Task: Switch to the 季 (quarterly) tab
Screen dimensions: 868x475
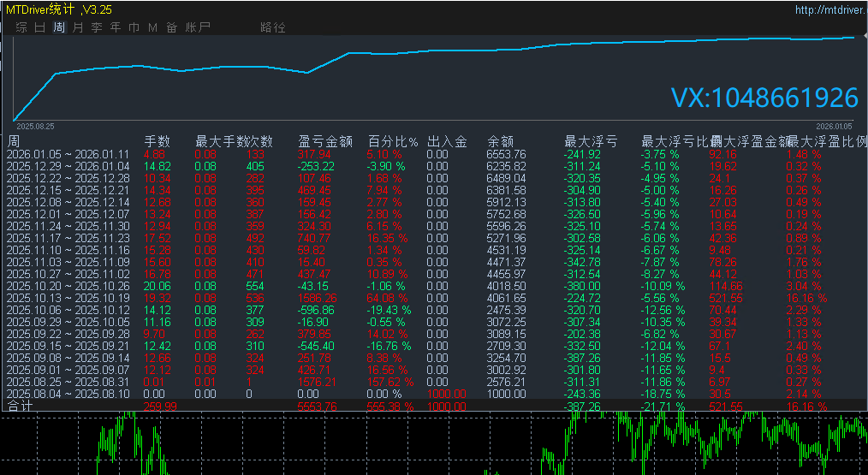Action: point(97,27)
